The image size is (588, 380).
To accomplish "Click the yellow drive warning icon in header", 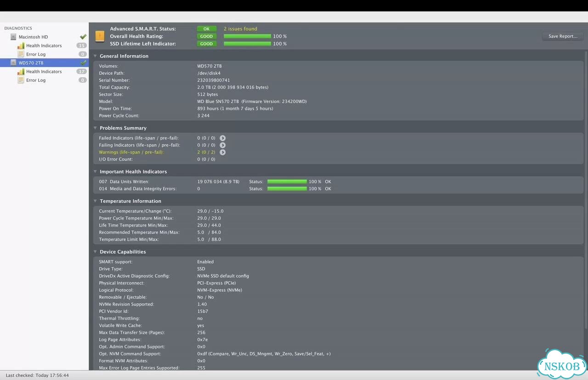I will pos(100,36).
